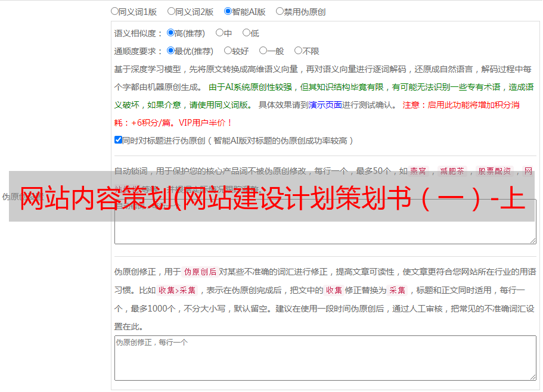Click the 伪原创后 highlighted tag
This screenshot has height=392, width=543.
(200, 272)
